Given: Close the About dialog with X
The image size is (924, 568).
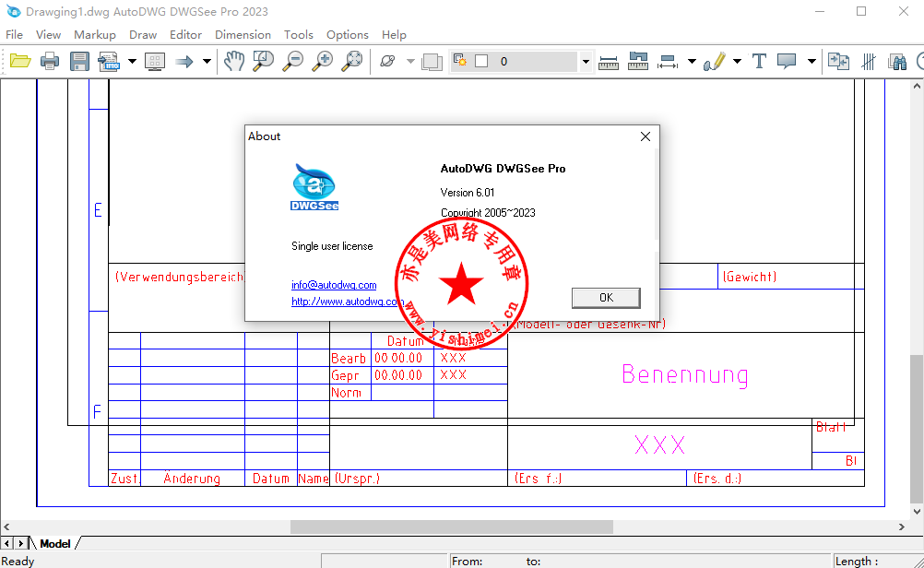Looking at the screenshot, I should pos(646,136).
